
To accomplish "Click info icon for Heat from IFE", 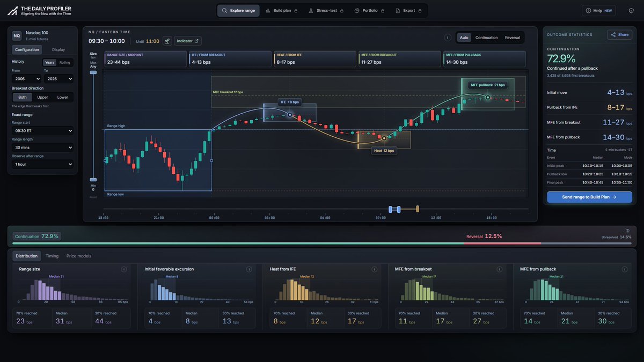I will pos(375,269).
